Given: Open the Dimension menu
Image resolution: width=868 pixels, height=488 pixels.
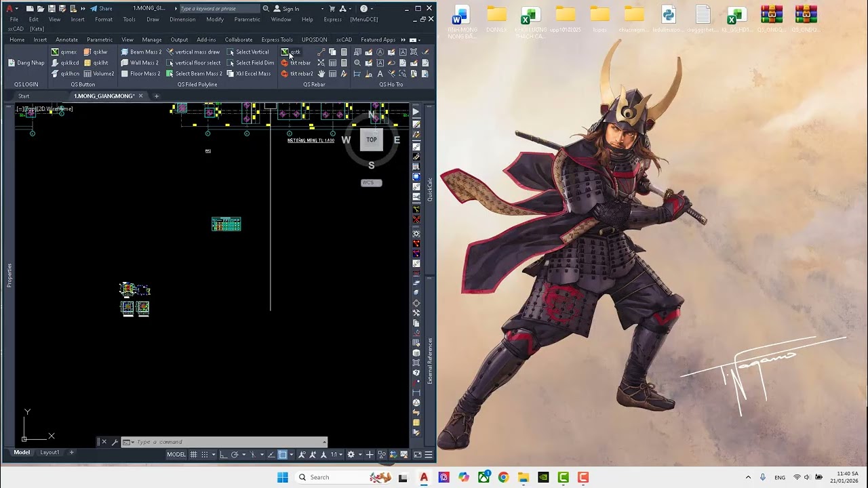Looking at the screenshot, I should pyautogui.click(x=182, y=20).
